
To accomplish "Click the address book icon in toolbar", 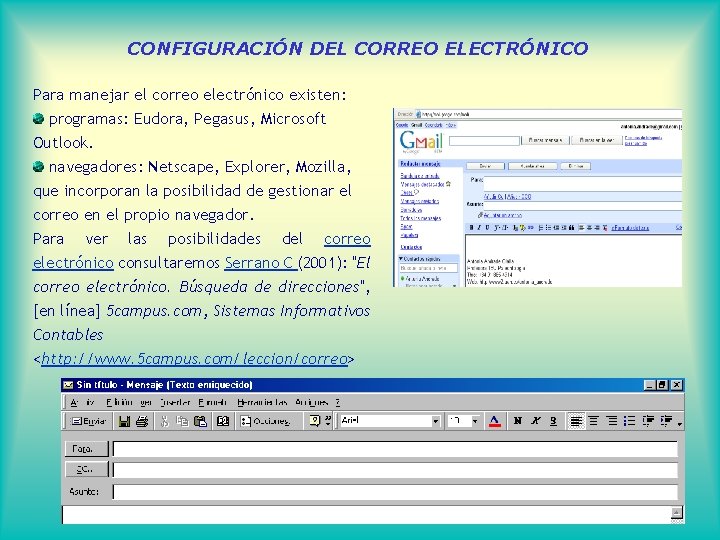I will (223, 421).
